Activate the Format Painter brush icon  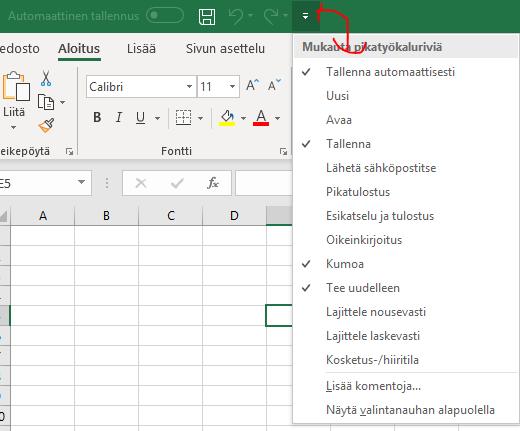(x=46, y=126)
